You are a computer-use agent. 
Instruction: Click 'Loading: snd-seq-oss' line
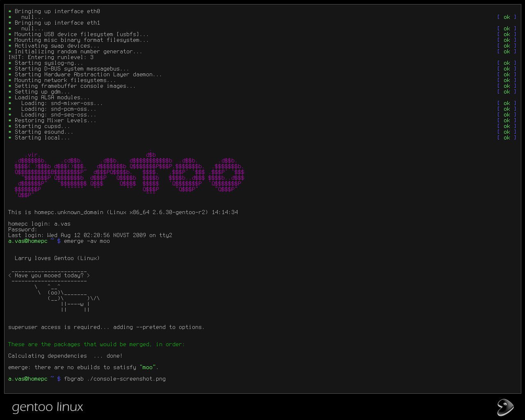coord(52,115)
